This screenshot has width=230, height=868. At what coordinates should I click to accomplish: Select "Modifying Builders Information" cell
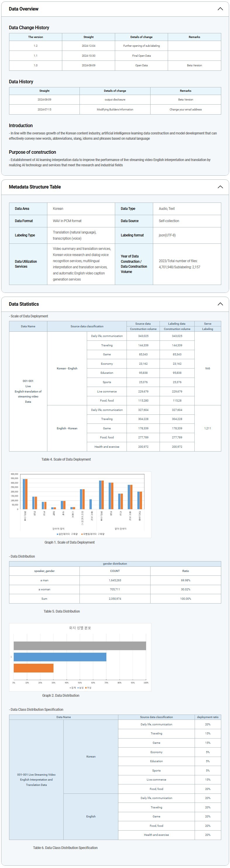click(x=115, y=110)
